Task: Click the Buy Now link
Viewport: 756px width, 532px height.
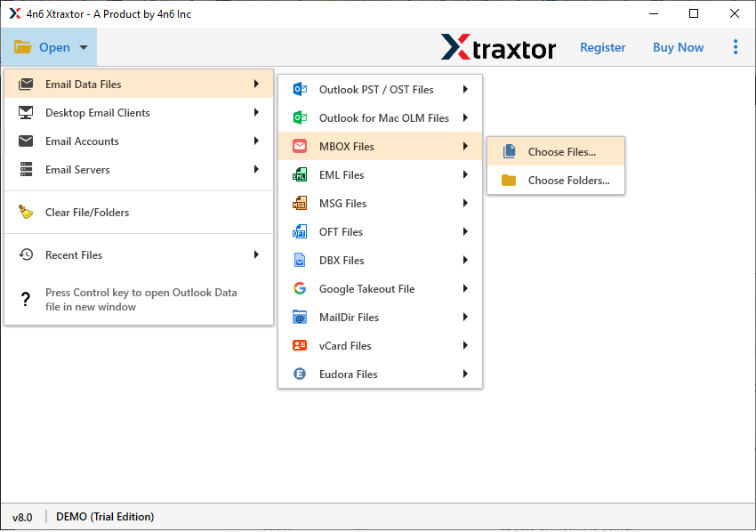Action: pyautogui.click(x=678, y=47)
